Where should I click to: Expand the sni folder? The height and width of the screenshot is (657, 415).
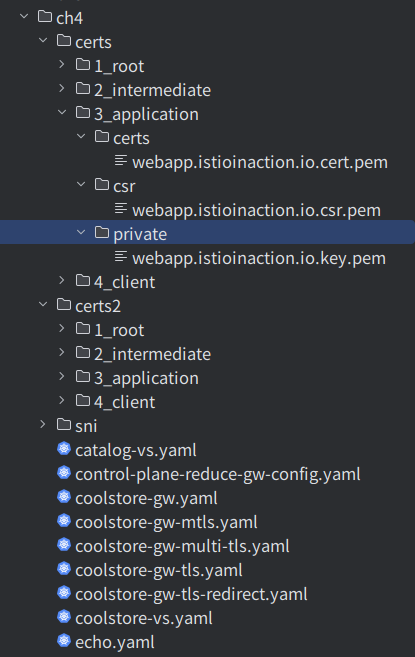coord(43,424)
